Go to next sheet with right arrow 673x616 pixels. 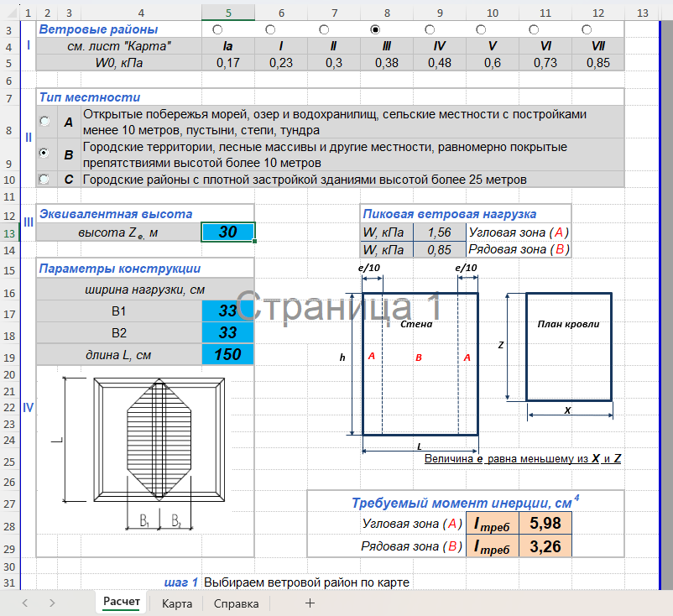tap(52, 603)
